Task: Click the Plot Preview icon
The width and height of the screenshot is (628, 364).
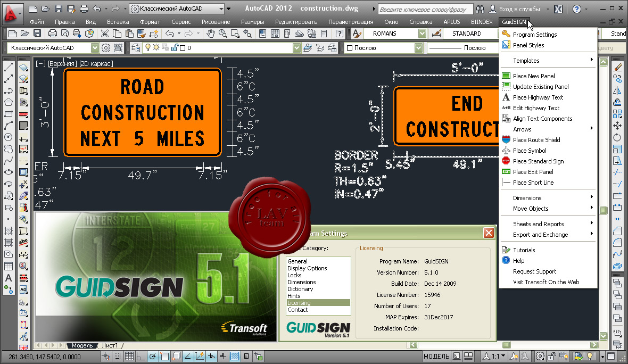Action: (64, 34)
